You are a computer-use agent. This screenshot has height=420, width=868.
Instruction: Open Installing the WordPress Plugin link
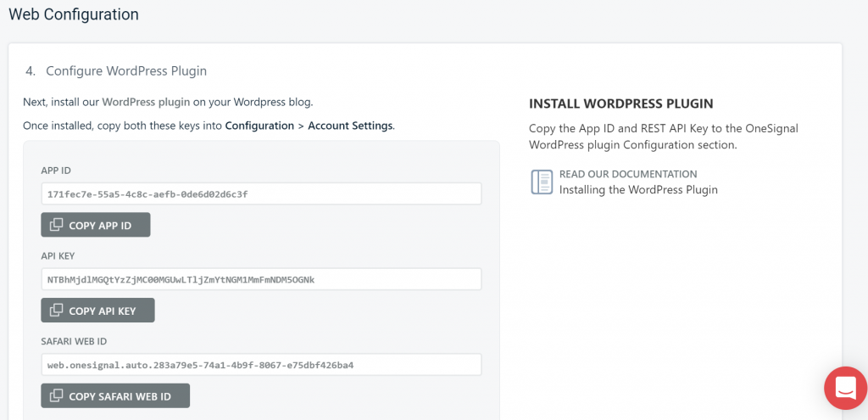click(638, 189)
